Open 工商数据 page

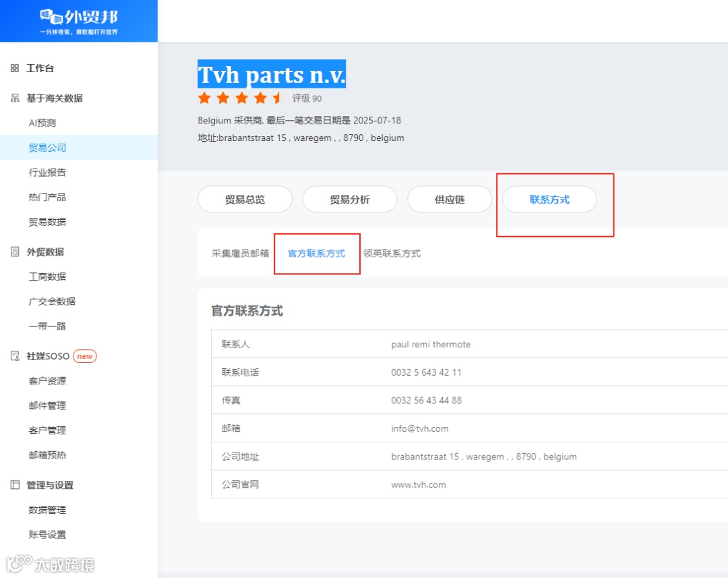tap(47, 277)
